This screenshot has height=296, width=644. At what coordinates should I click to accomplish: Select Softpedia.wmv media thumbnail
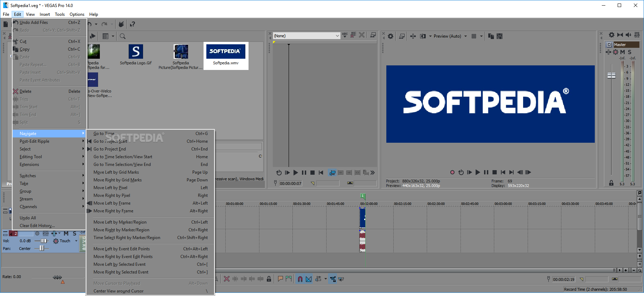tap(226, 56)
